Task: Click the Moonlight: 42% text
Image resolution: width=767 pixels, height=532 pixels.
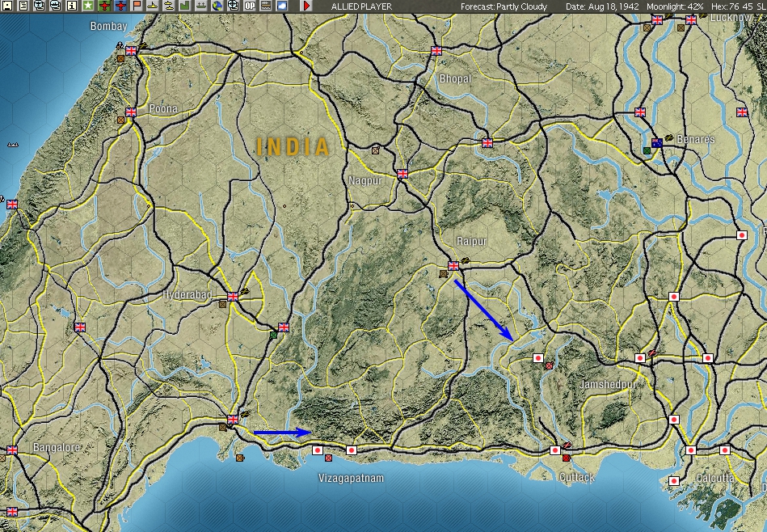Action: (x=675, y=6)
